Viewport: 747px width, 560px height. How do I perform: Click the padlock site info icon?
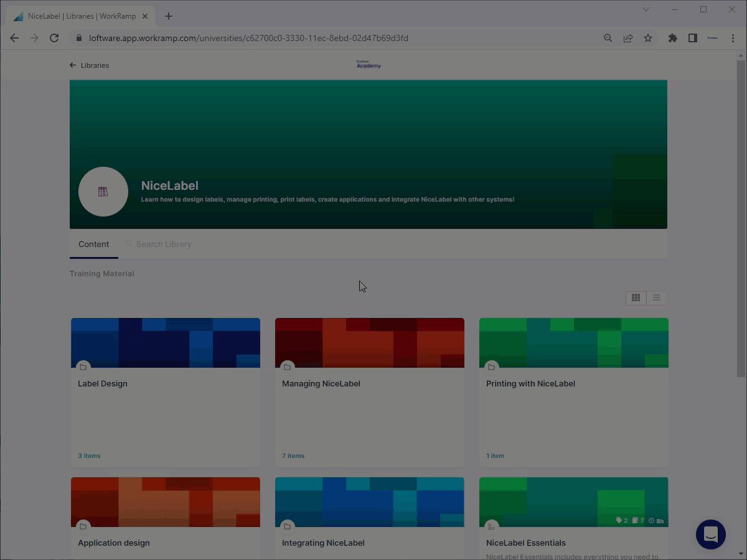click(x=78, y=38)
